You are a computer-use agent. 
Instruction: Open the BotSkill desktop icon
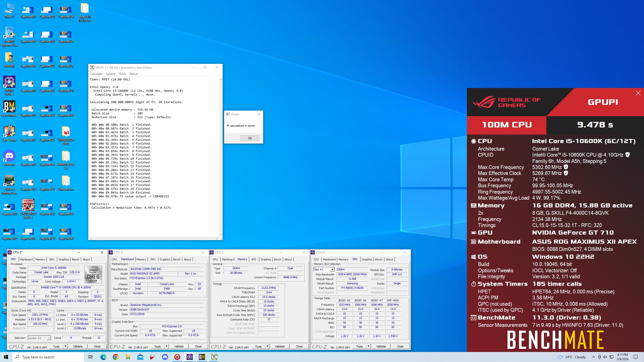click(x=9, y=60)
